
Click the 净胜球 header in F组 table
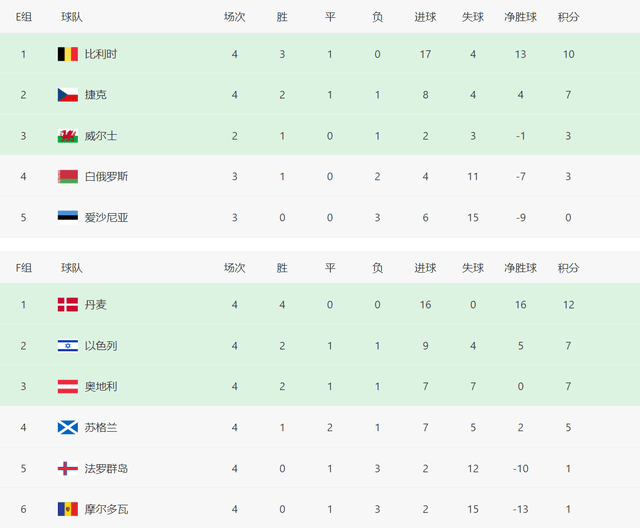tap(520, 268)
